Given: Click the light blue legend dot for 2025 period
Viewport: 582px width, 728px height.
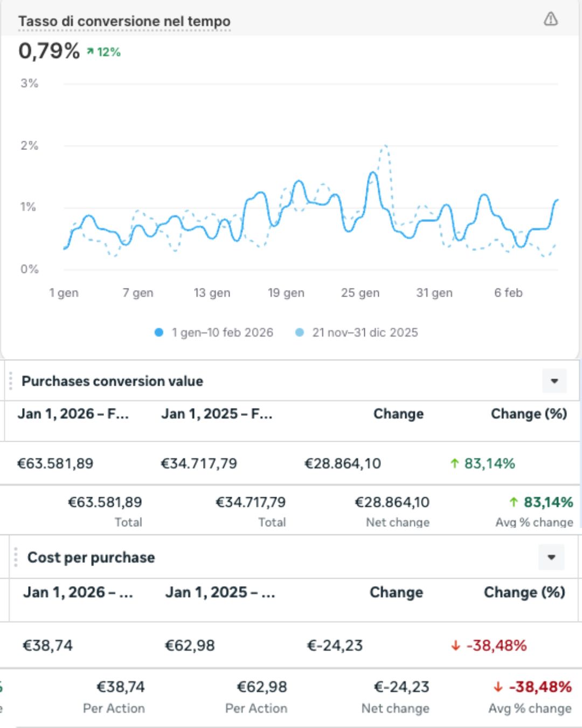Looking at the screenshot, I should [x=300, y=332].
